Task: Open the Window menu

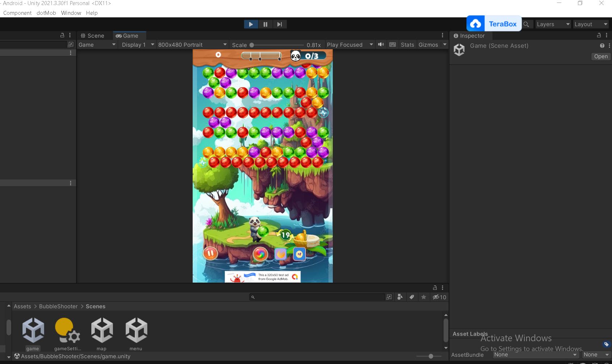Action: [x=71, y=13]
